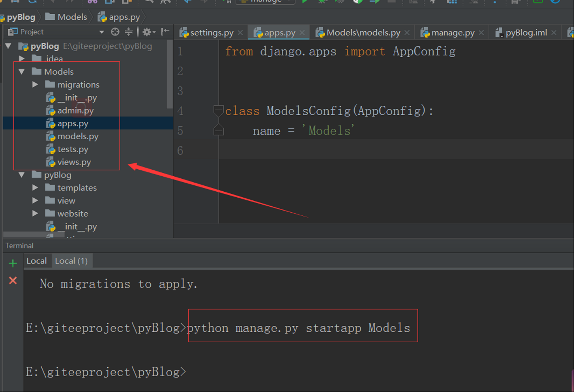The height and width of the screenshot is (392, 574).
Task: Collapse the pyBlog root project node
Action: (x=8, y=46)
